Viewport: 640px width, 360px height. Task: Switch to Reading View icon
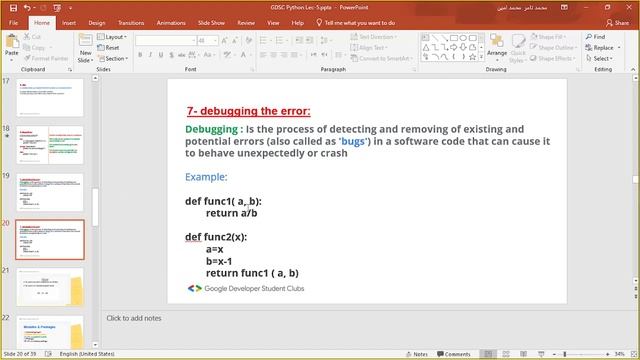524,354
